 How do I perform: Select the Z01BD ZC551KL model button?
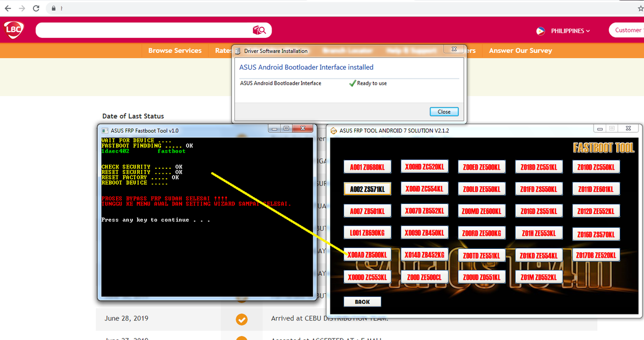pyautogui.click(x=539, y=167)
